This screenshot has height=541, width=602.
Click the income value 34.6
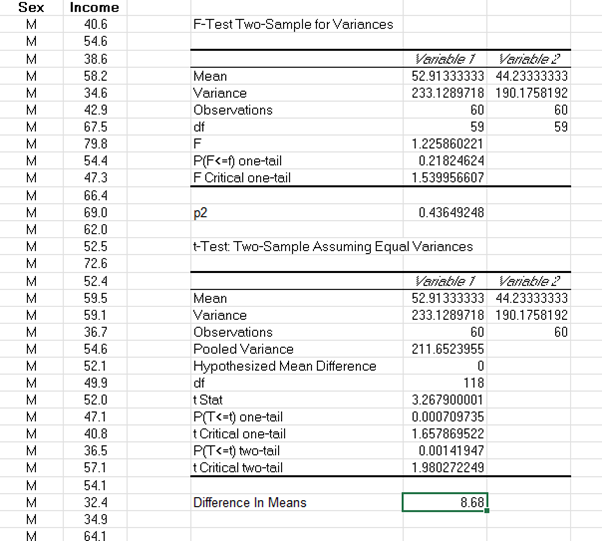[x=95, y=93]
